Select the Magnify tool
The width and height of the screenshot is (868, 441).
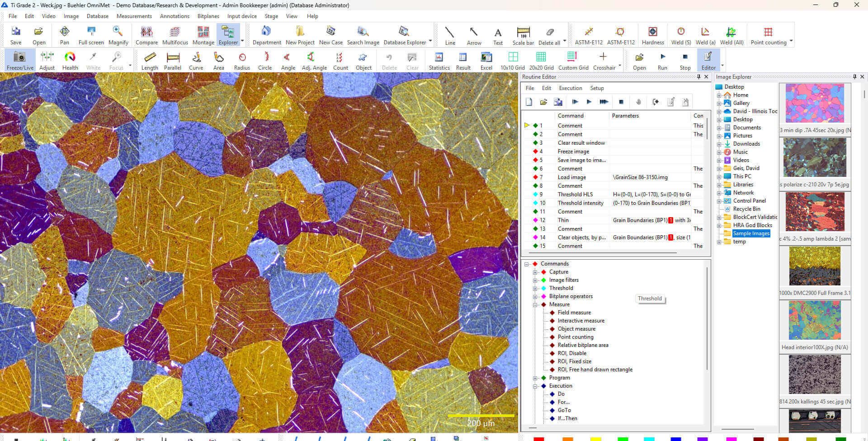118,34
